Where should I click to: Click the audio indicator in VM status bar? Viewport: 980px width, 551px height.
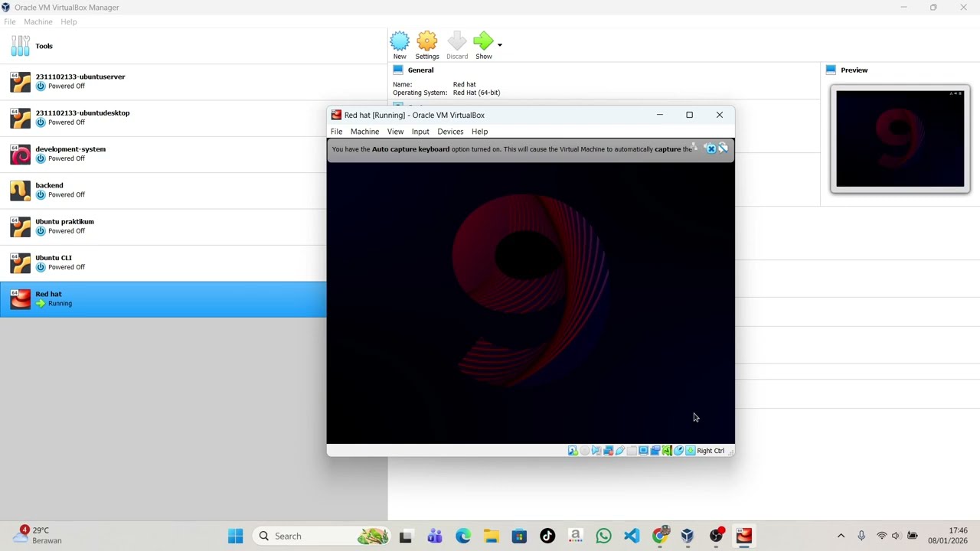point(596,451)
